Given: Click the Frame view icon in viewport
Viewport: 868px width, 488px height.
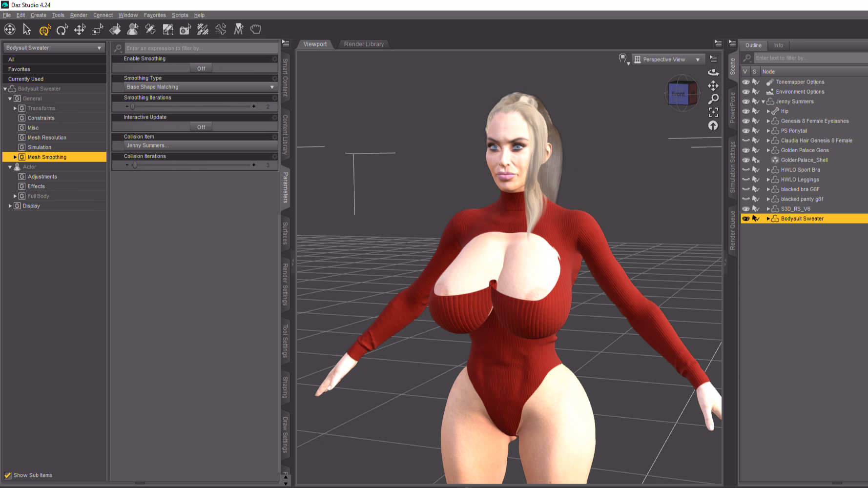Looking at the screenshot, I should (713, 112).
